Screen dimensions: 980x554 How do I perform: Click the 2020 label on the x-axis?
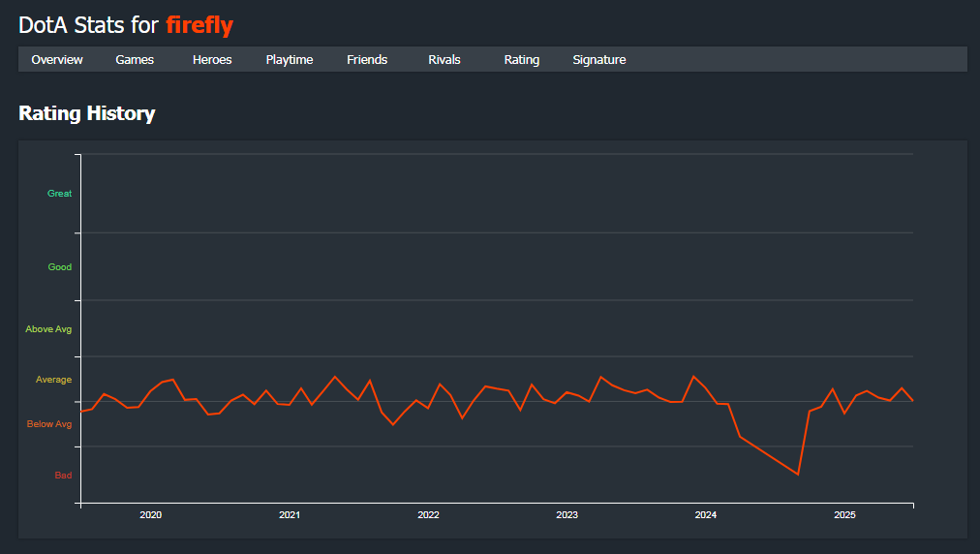click(151, 514)
